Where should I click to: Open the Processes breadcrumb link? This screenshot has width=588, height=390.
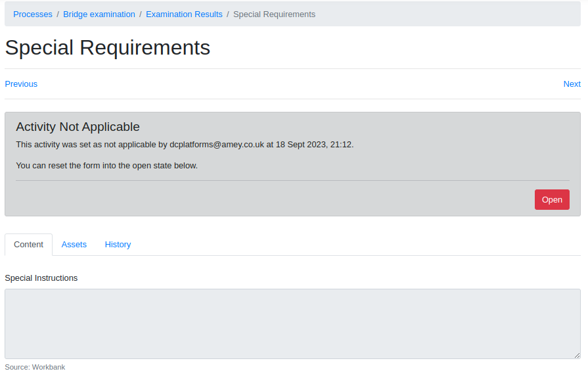pos(33,14)
